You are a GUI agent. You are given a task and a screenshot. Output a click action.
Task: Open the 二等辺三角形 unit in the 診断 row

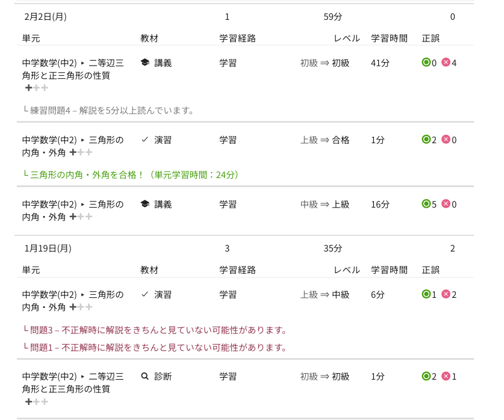click(x=72, y=383)
